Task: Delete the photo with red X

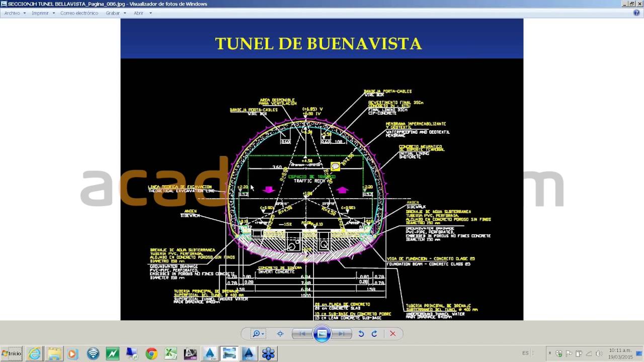Action: (x=392, y=333)
